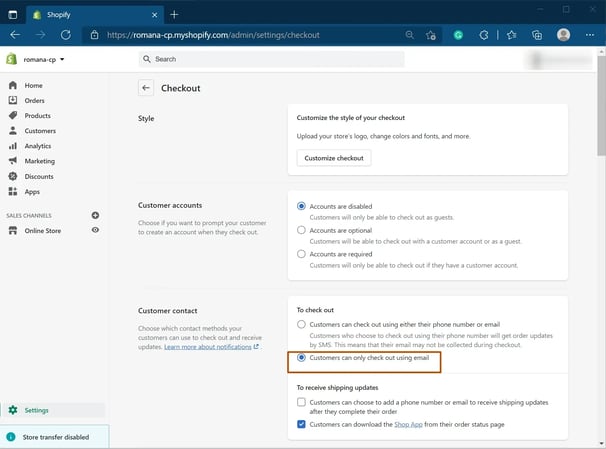Click the Orders inbox icon
Screen dimensions: 606x449
pos(13,100)
